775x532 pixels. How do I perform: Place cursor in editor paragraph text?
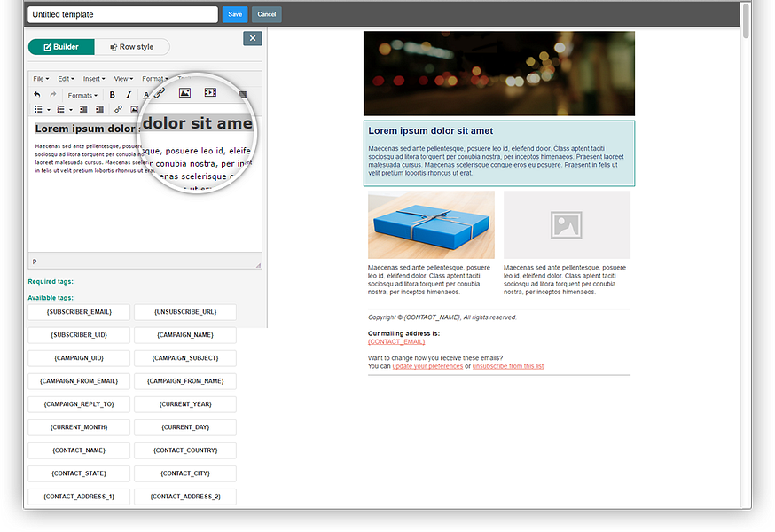89,158
